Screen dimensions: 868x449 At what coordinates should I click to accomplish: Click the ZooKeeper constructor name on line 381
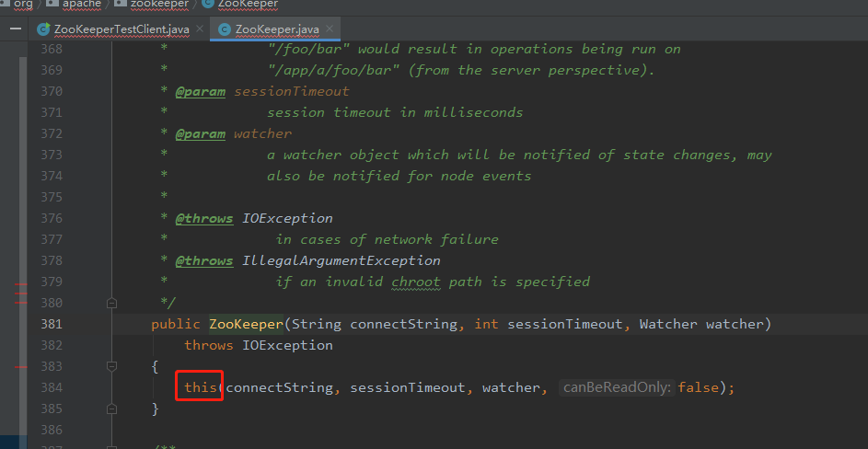[246, 324]
